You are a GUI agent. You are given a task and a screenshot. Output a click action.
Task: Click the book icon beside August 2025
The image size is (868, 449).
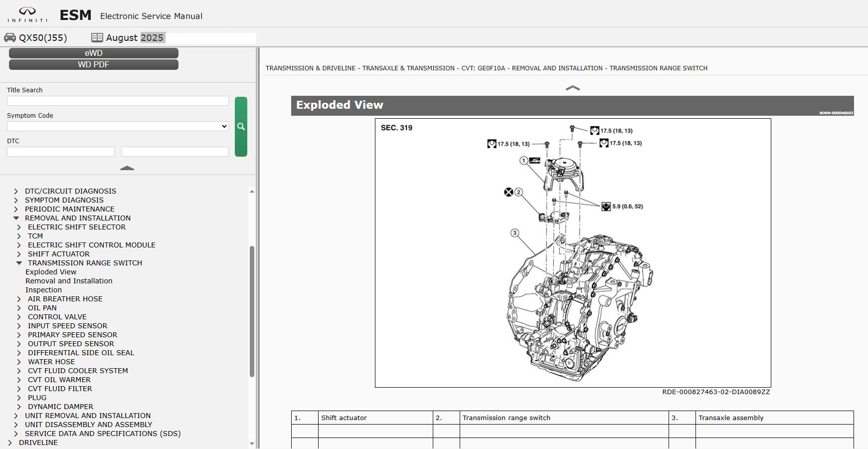coord(97,38)
